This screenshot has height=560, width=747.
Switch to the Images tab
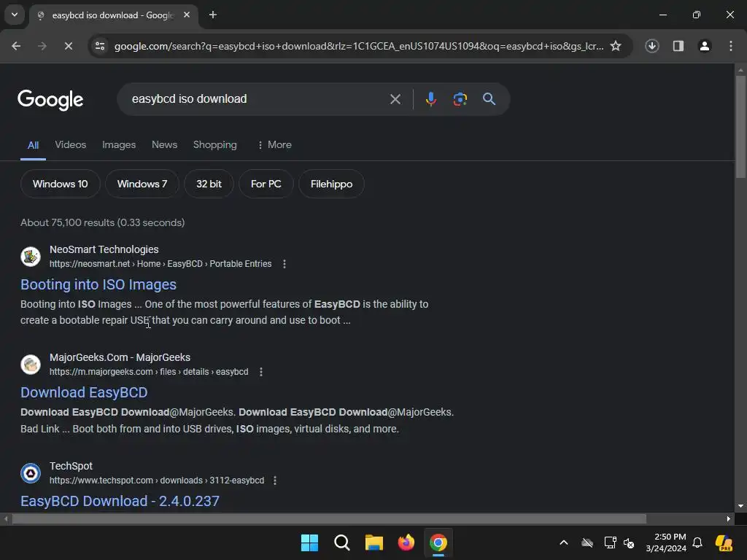[x=119, y=145]
